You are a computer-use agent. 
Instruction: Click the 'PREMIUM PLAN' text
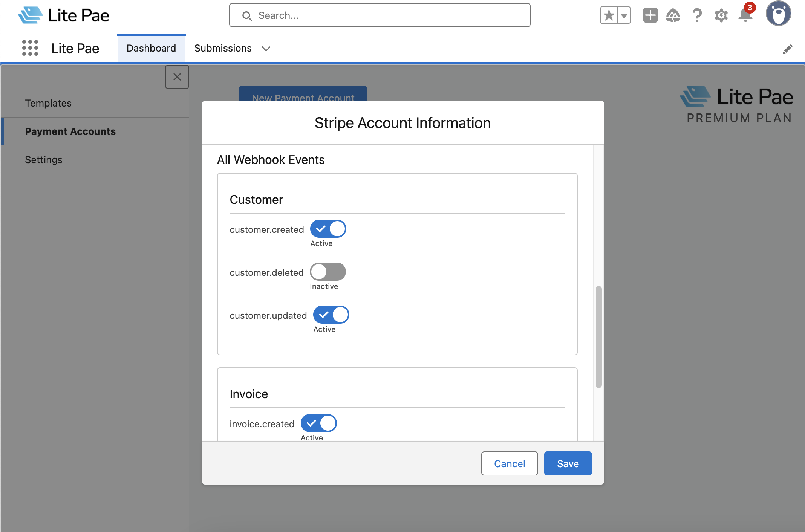pyautogui.click(x=739, y=118)
